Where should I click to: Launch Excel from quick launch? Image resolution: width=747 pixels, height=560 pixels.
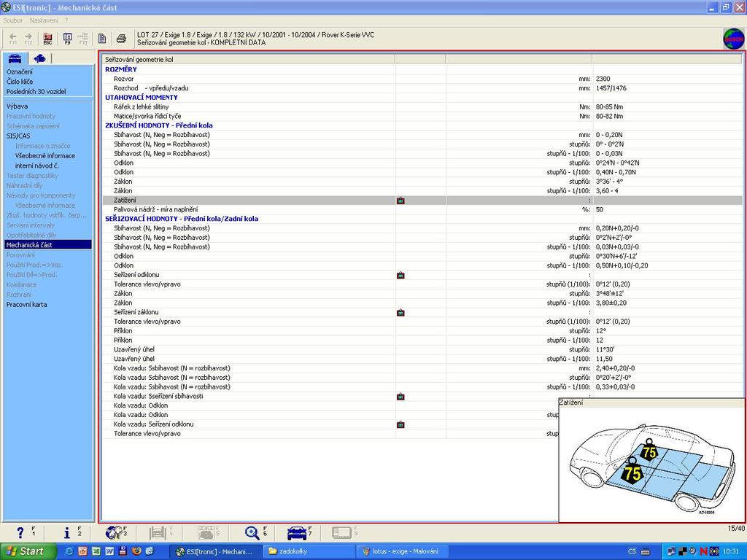click(96, 551)
